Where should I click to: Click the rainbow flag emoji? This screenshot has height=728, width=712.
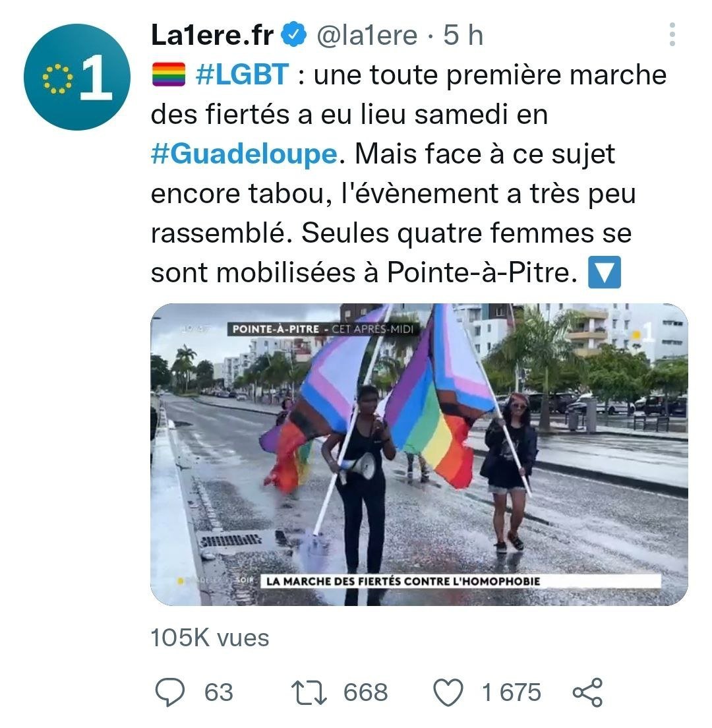coord(169,75)
